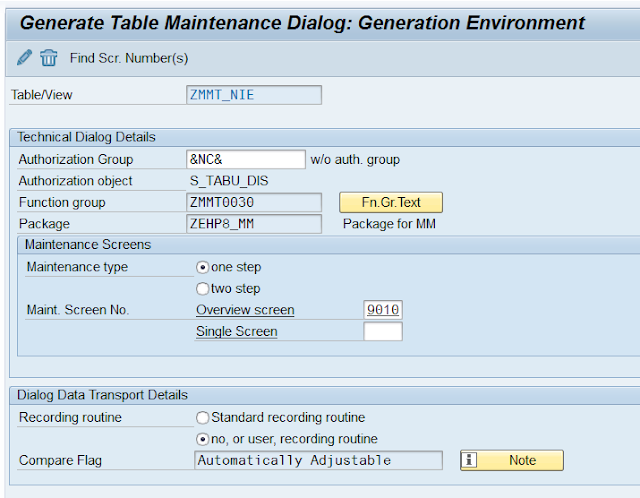The height and width of the screenshot is (498, 640).
Task: Click the empty Single Screen number field
Action: [x=383, y=331]
